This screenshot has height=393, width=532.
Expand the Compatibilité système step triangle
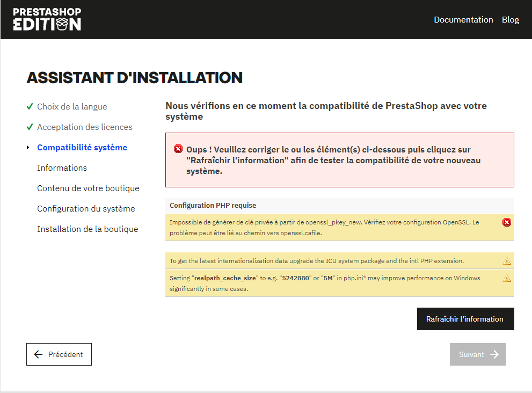(x=27, y=147)
